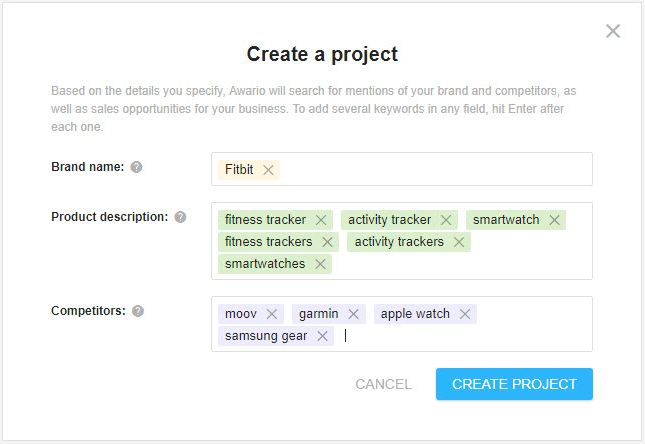Click inside the Competitors input field

pyautogui.click(x=402, y=324)
